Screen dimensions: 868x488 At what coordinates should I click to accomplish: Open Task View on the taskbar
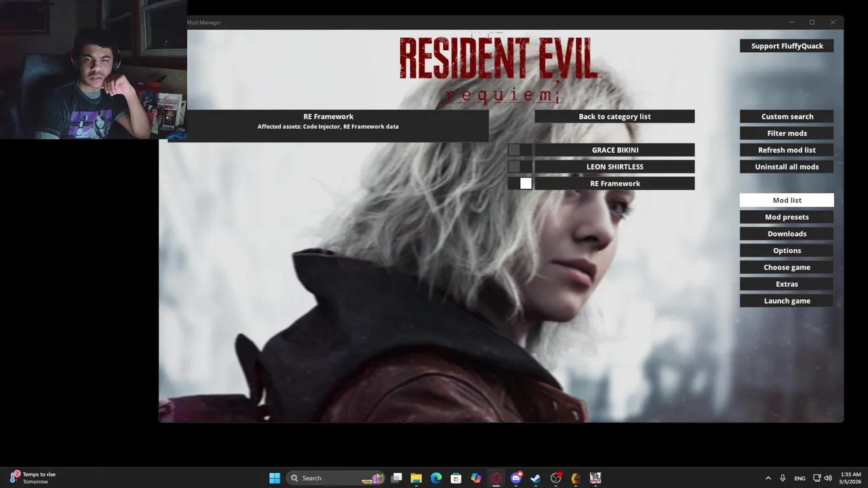click(x=397, y=478)
